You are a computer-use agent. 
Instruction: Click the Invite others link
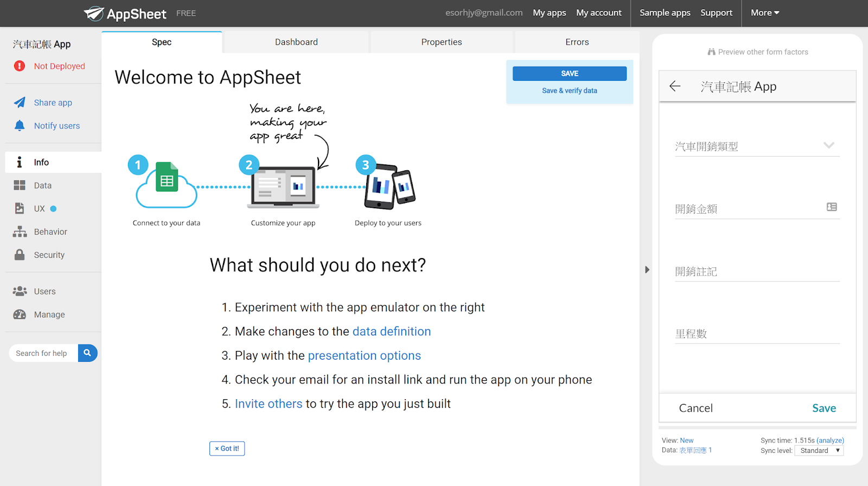coord(269,404)
